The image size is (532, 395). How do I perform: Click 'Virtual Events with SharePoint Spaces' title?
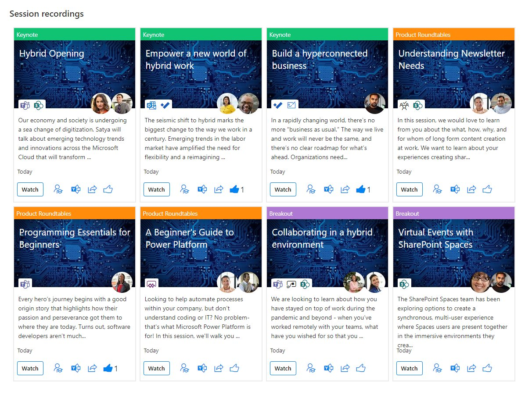[436, 238]
